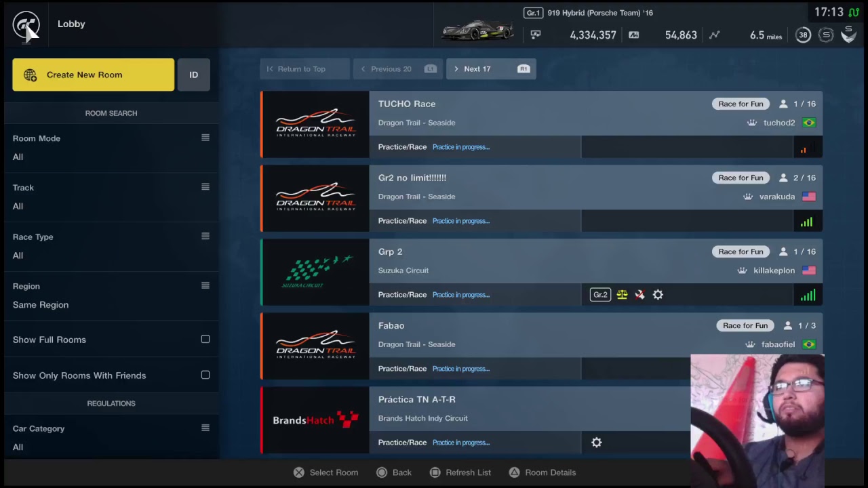Click the green track icon beside the clock
868x488 pixels.
854,12
